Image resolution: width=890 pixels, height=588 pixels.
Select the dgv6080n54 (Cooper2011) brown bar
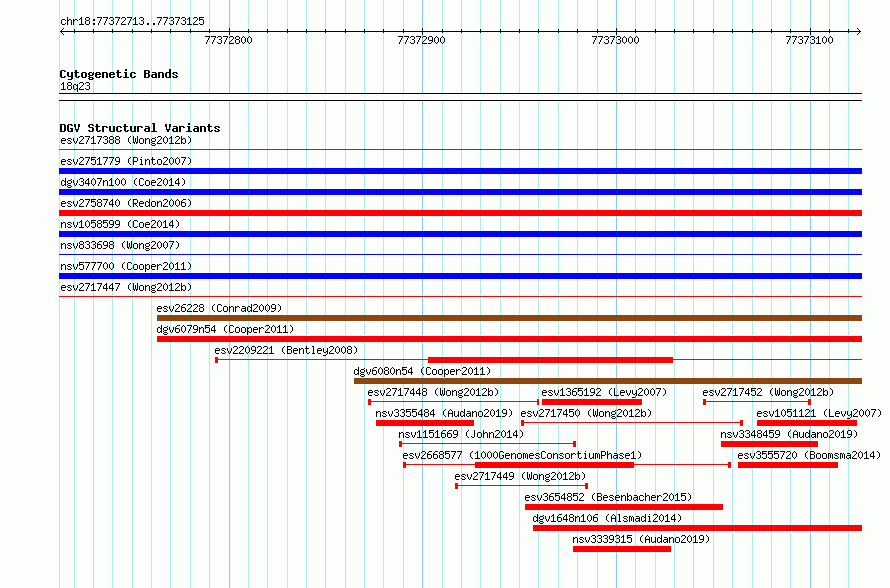point(608,381)
